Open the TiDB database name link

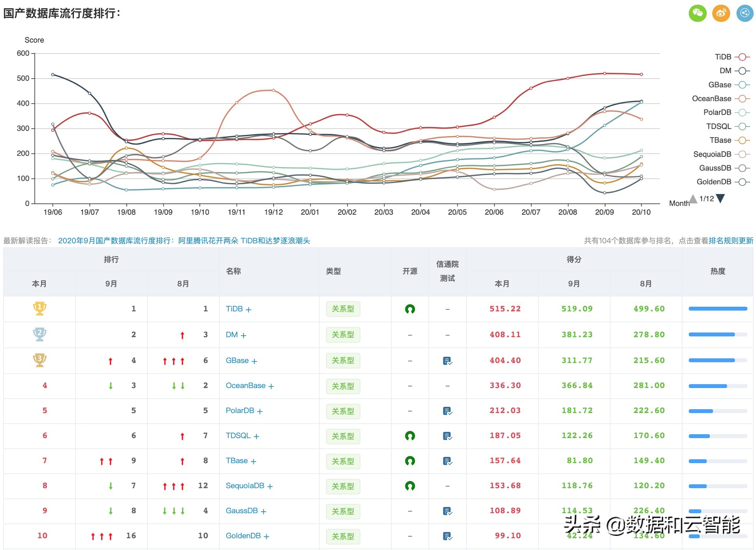[x=234, y=309]
